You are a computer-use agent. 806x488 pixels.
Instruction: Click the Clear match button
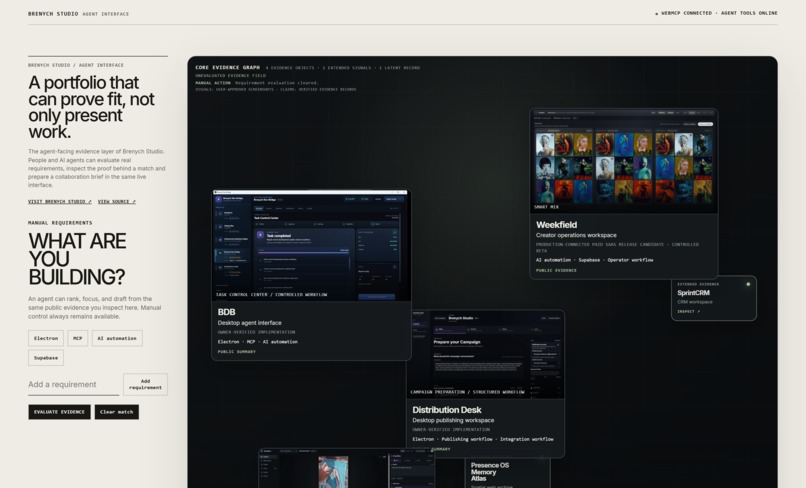(x=117, y=412)
